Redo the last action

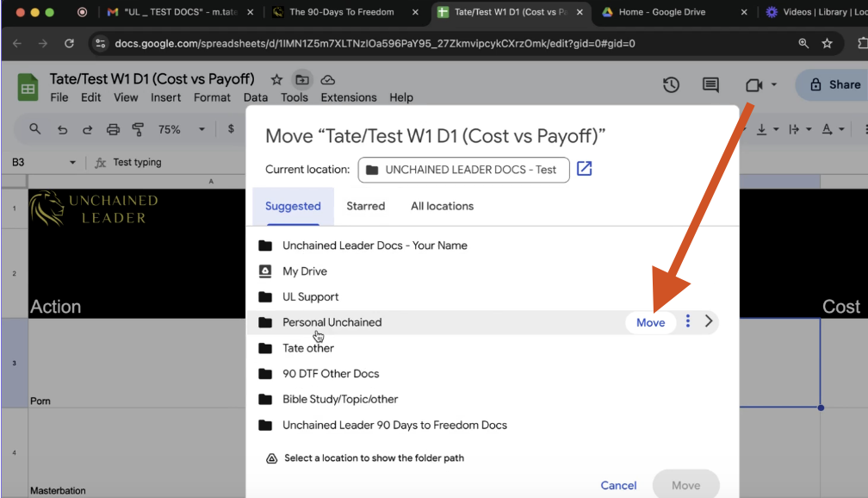(87, 129)
